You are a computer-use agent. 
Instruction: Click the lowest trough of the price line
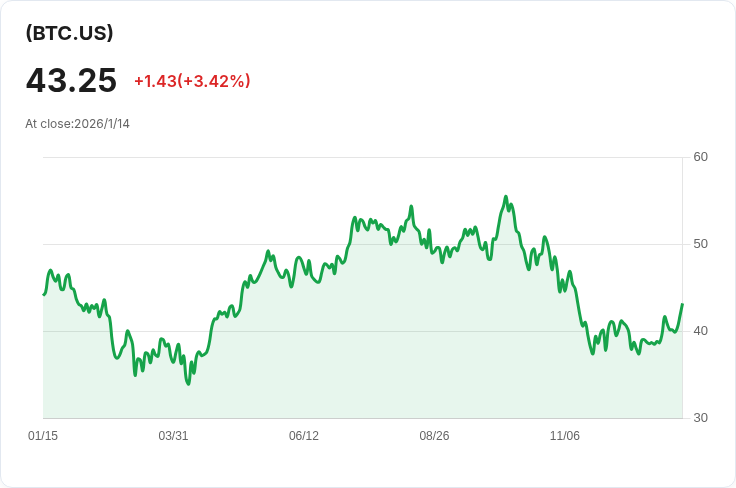(188, 384)
